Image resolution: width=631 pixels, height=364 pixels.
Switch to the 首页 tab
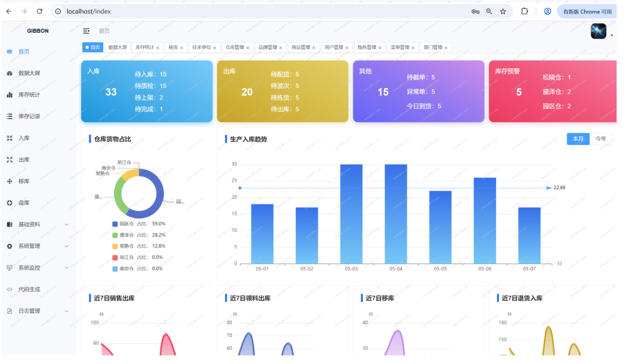pos(92,47)
